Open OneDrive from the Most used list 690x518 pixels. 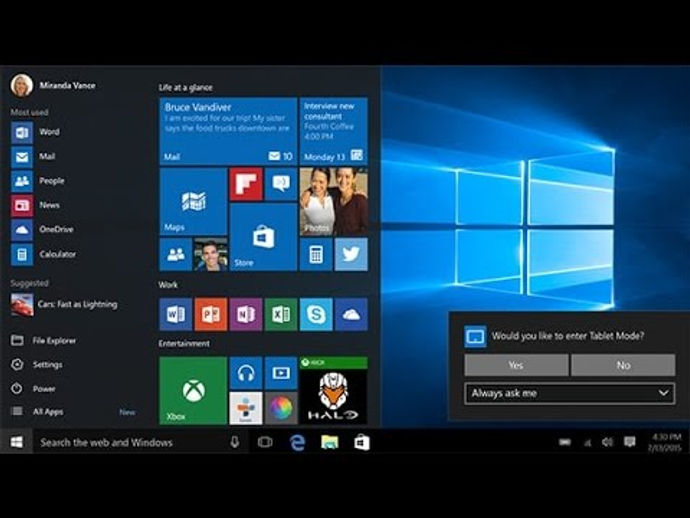point(43,229)
